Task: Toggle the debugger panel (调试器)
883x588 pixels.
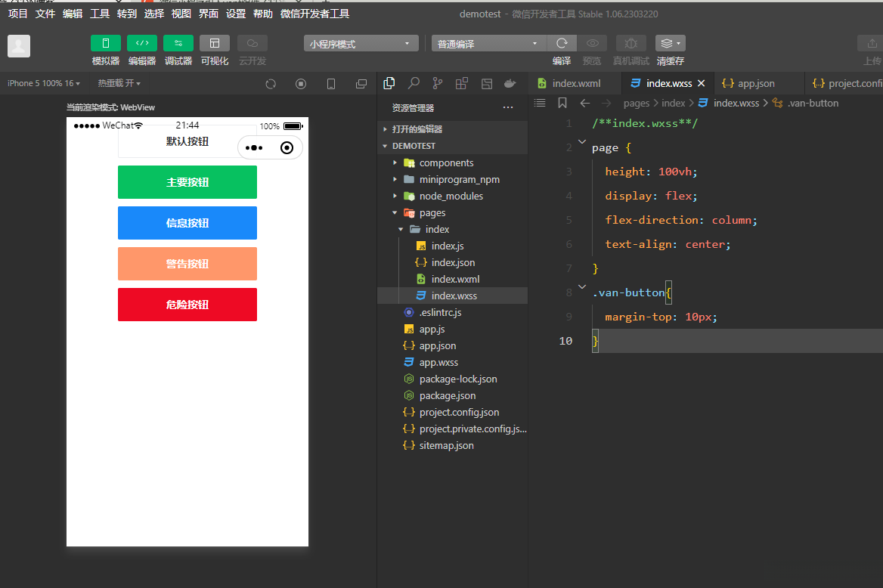Action: pos(178,43)
